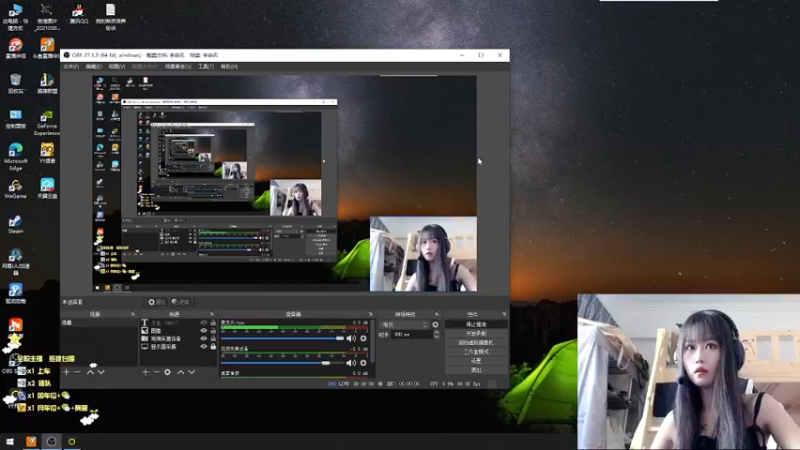The height and width of the screenshot is (450, 800).
Task: Toggle visibility of the 文本 (GDI+) source
Action: [x=204, y=323]
